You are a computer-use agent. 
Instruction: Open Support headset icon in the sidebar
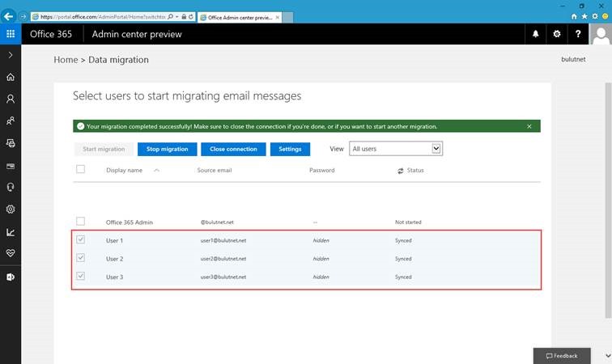point(11,188)
